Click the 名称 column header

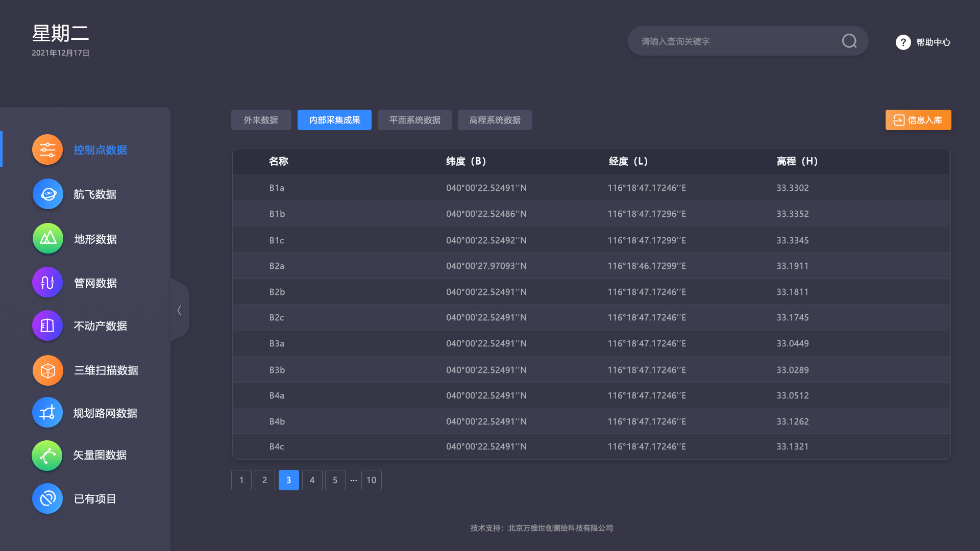(279, 161)
